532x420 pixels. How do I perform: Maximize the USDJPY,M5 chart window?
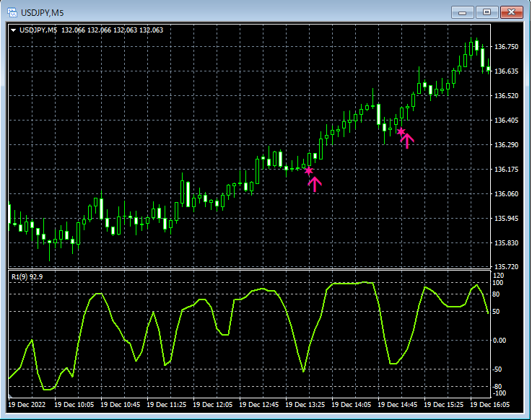(x=487, y=12)
